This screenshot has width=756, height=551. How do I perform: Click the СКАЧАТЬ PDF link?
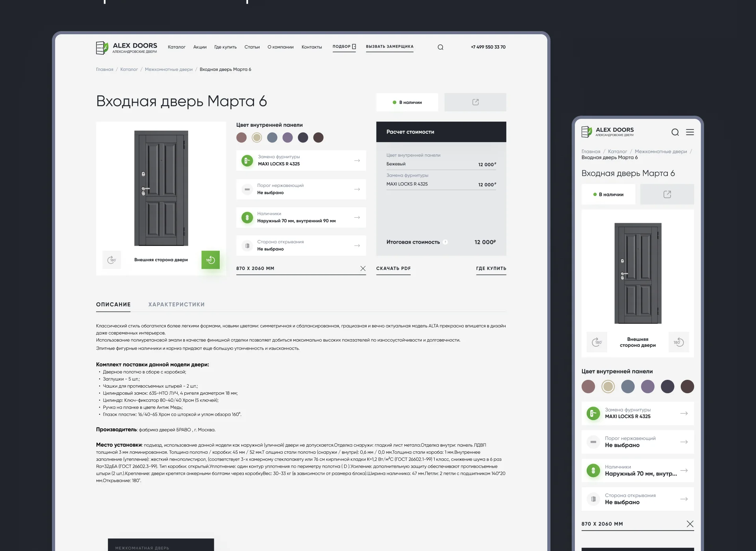point(393,269)
